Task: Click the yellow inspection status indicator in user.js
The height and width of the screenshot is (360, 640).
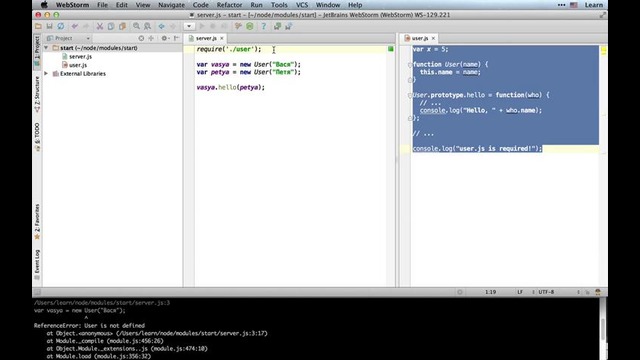Action: click(x=603, y=49)
